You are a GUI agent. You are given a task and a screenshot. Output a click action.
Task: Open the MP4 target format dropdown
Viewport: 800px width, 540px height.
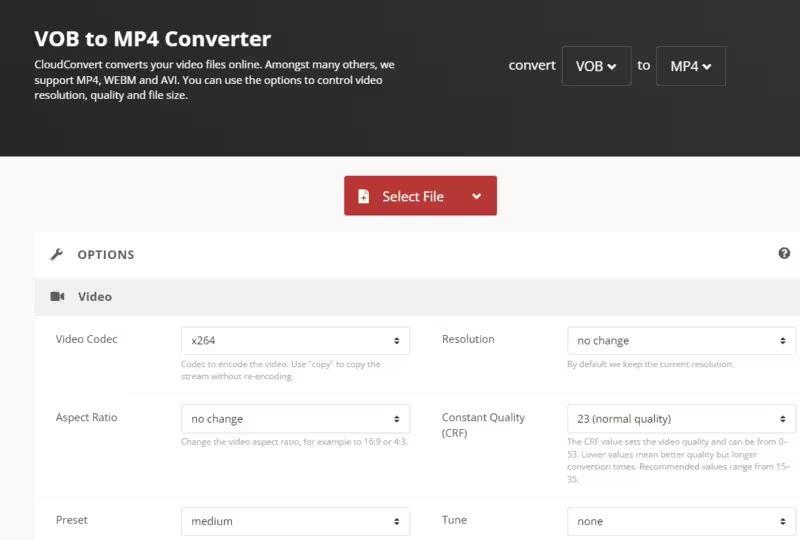pyautogui.click(x=690, y=66)
